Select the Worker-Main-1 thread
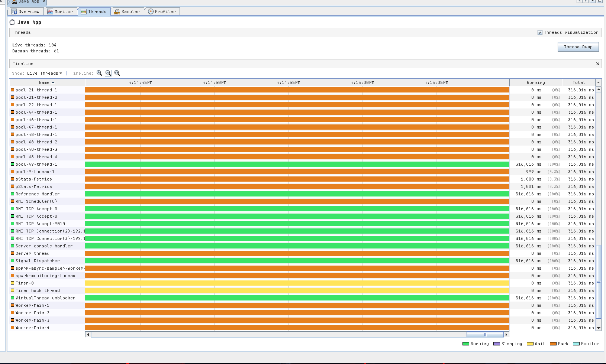 (302, 305)
